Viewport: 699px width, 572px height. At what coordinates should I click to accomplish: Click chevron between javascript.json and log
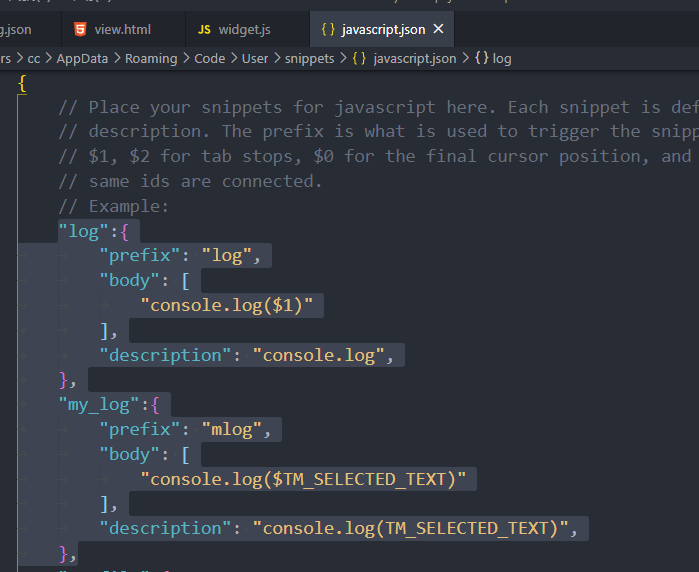465,58
